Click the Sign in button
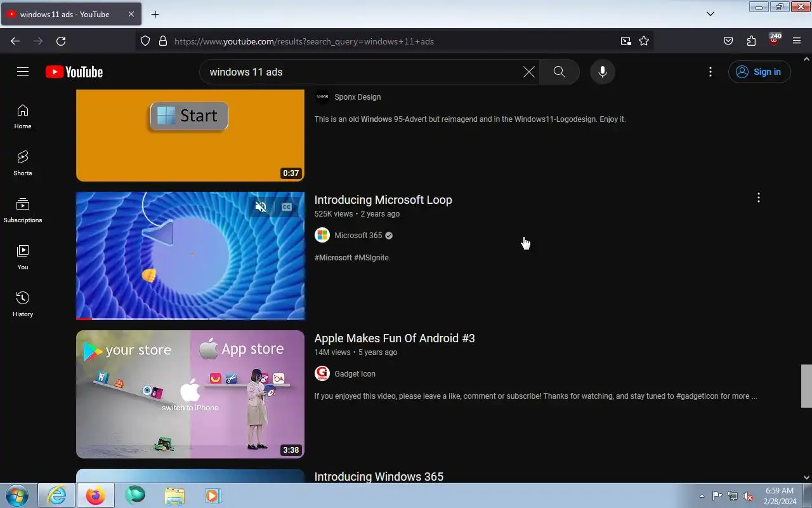812x508 pixels. [759, 72]
